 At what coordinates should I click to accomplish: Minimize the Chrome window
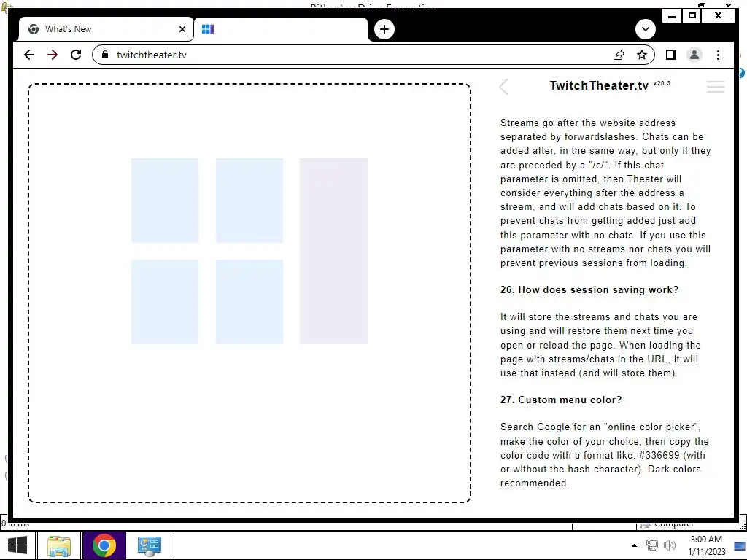point(672,16)
